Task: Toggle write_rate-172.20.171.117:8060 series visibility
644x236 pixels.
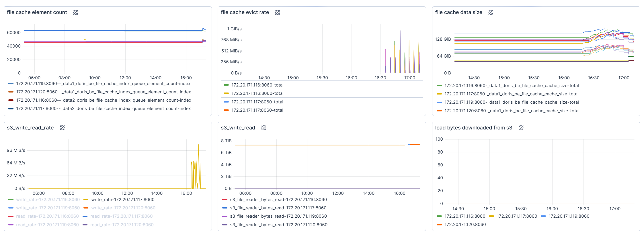Action: pos(123,200)
